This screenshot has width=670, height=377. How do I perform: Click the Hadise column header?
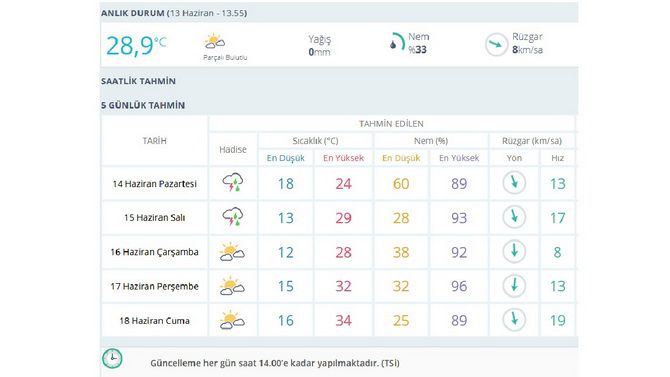(233, 149)
